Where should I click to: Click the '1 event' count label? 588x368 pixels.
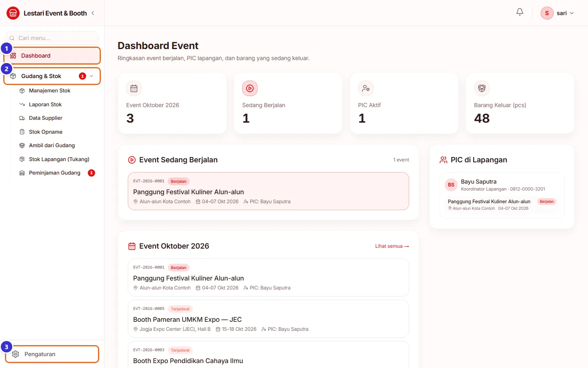point(401,160)
